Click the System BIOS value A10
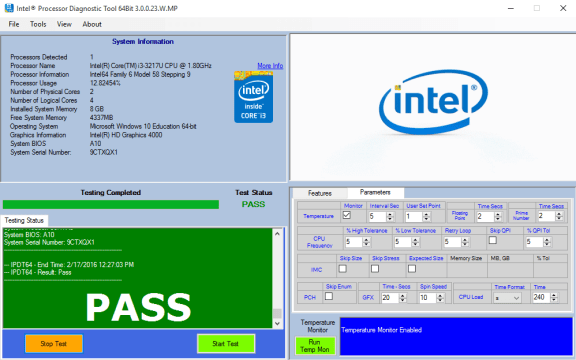The height and width of the screenshot is (360, 576). [x=96, y=144]
